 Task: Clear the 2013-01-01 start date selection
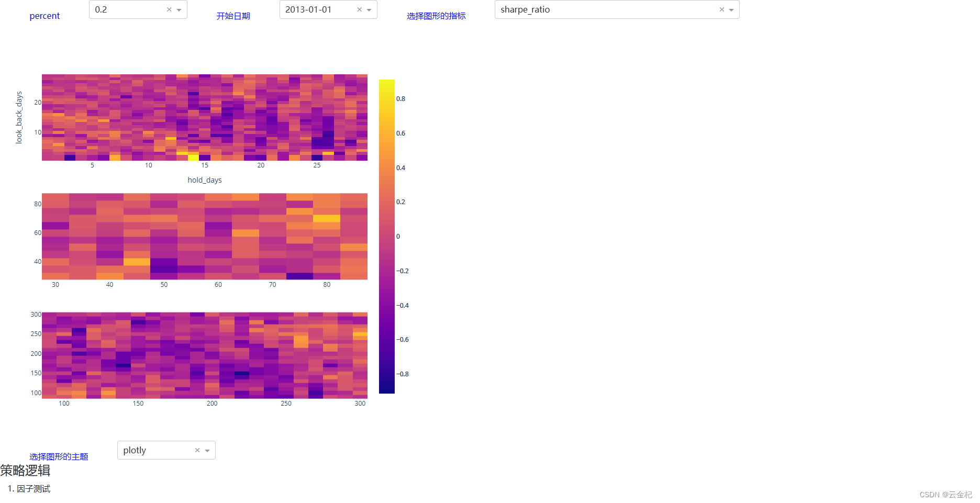[360, 9]
